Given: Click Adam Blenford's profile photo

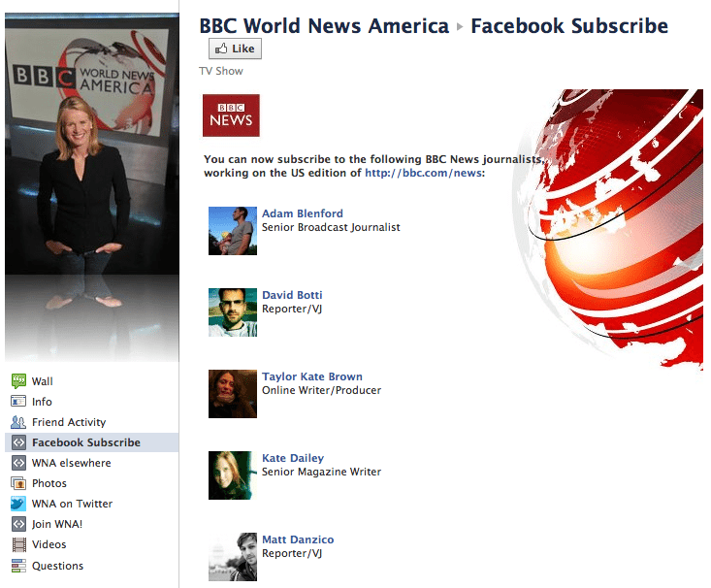Looking at the screenshot, I should tap(233, 231).
